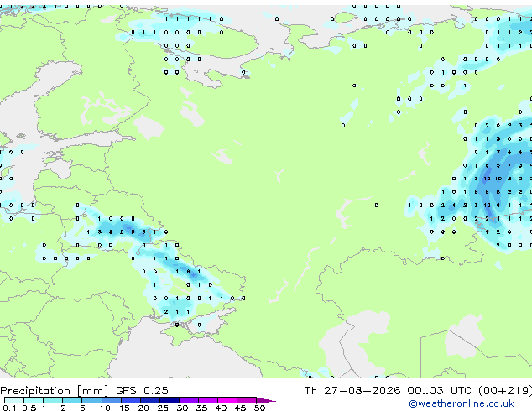This screenshot has height=411, width=532.
Task: Click the GFS 0.25 model label
Action: tap(142, 391)
